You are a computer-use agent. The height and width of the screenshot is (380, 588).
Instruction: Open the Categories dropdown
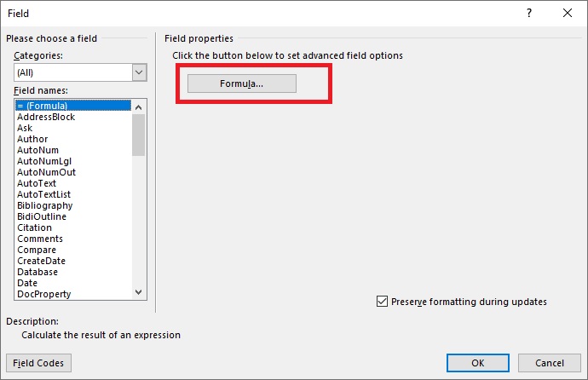click(139, 73)
